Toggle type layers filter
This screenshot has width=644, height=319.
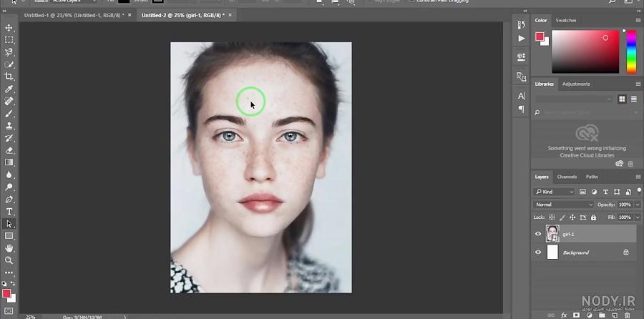605,192
